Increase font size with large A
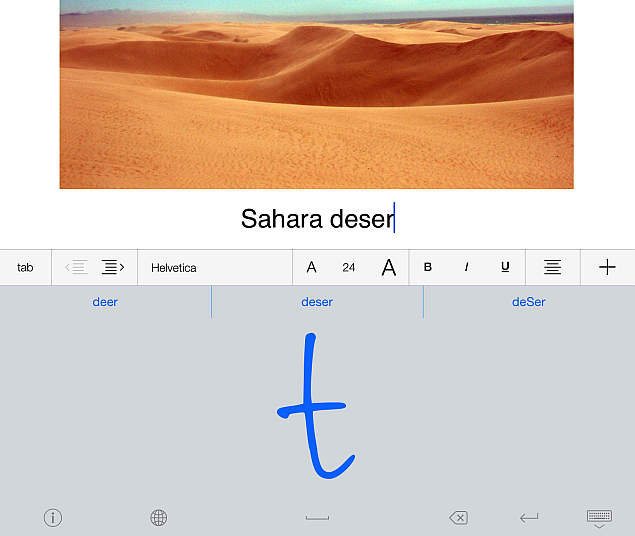The width and height of the screenshot is (635, 536). (x=389, y=267)
